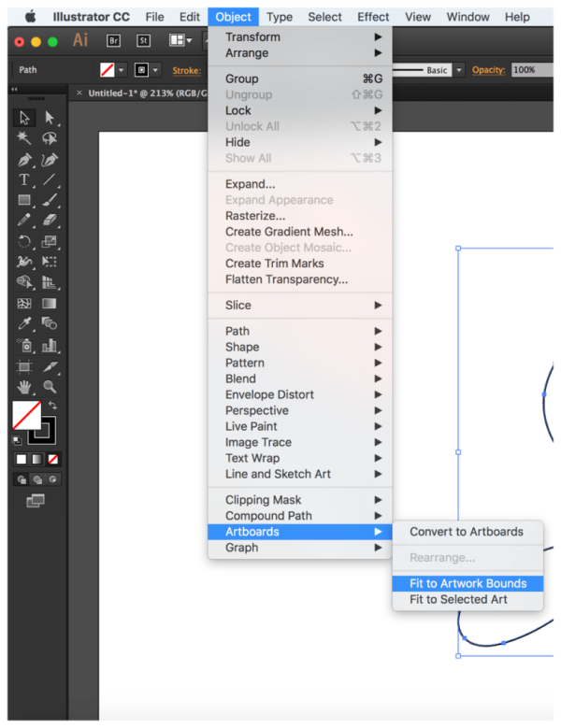Select the Hand tool
The width and height of the screenshot is (561, 728).
(24, 387)
